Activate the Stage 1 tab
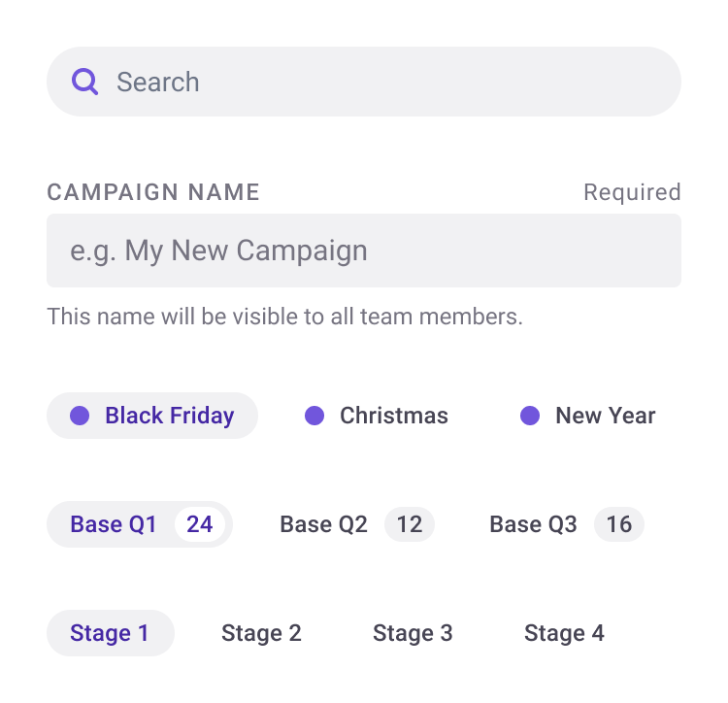 click(111, 633)
